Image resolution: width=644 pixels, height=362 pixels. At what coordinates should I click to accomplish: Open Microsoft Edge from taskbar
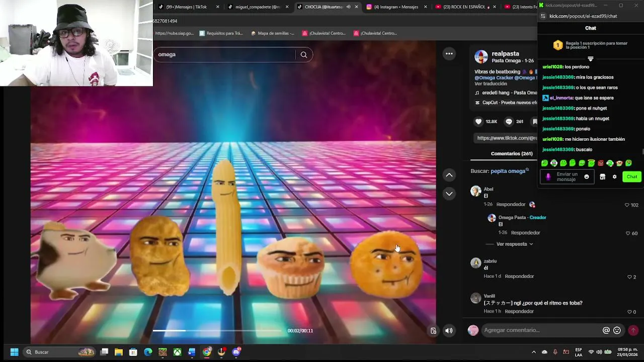pyautogui.click(x=148, y=352)
